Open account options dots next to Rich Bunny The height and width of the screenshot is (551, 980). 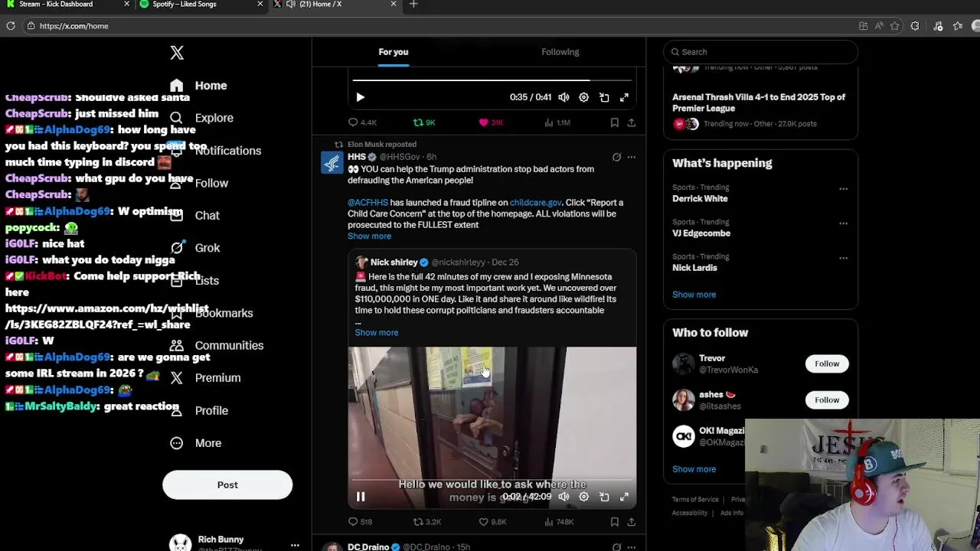click(x=295, y=545)
